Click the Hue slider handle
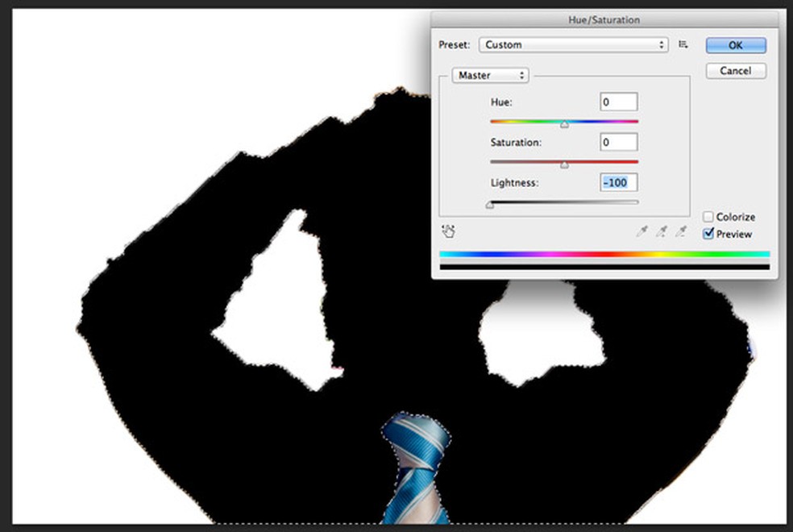 564,124
